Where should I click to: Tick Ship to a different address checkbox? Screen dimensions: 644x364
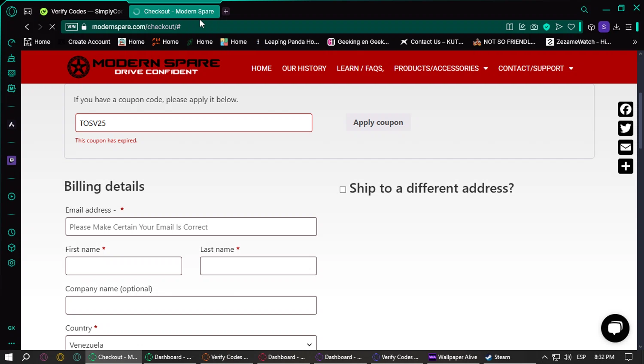(x=343, y=190)
